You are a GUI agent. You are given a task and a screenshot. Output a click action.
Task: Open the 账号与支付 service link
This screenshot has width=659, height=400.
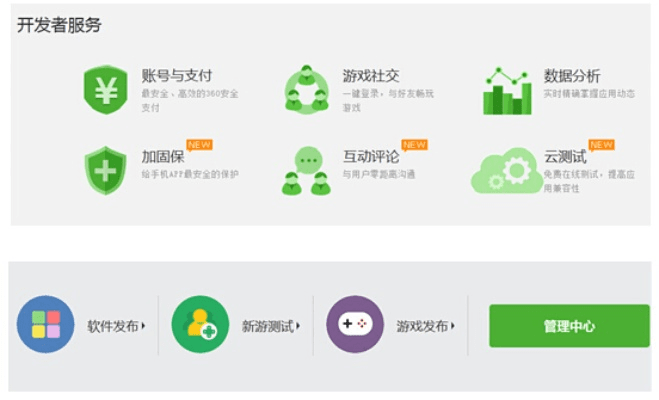pos(176,75)
